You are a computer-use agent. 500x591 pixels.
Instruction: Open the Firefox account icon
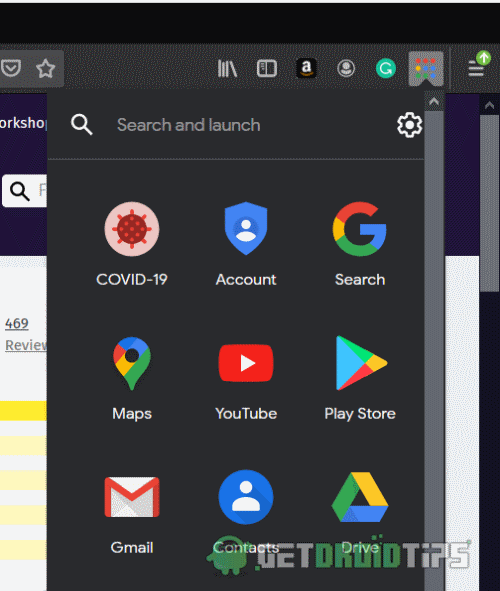(346, 68)
